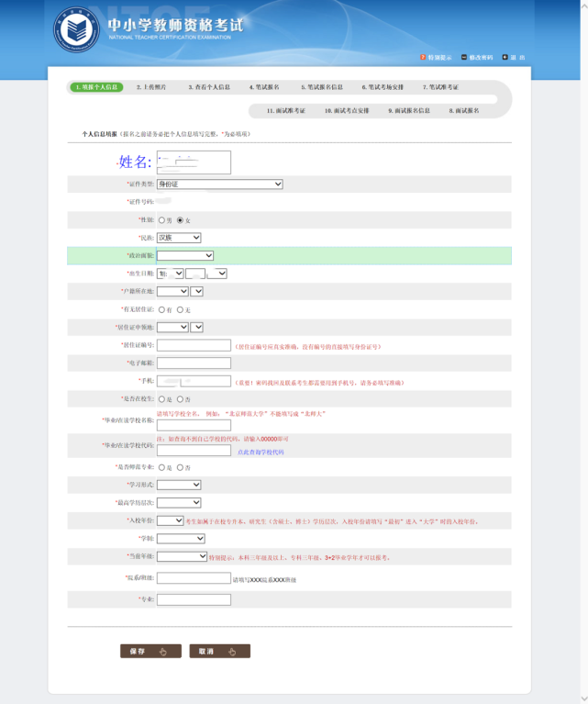Screen dimensions: 588x704
Task: Open the 最高学历层次 dropdown
Action: click(x=179, y=503)
